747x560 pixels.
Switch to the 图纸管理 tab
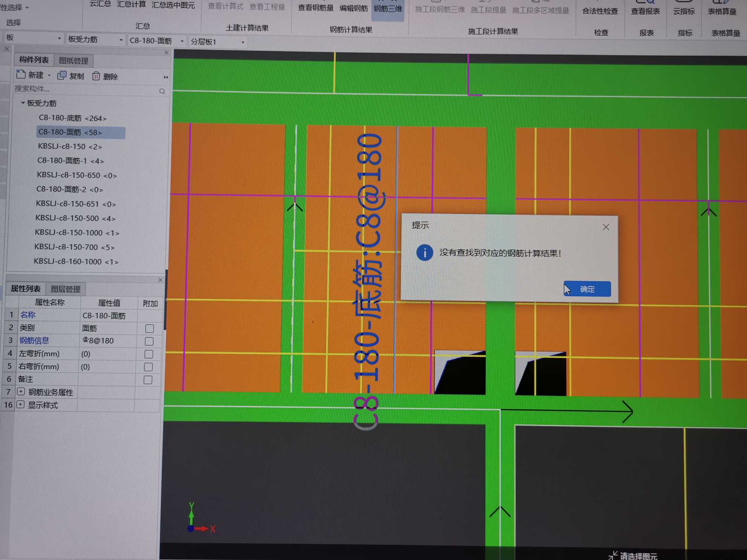pos(74,61)
